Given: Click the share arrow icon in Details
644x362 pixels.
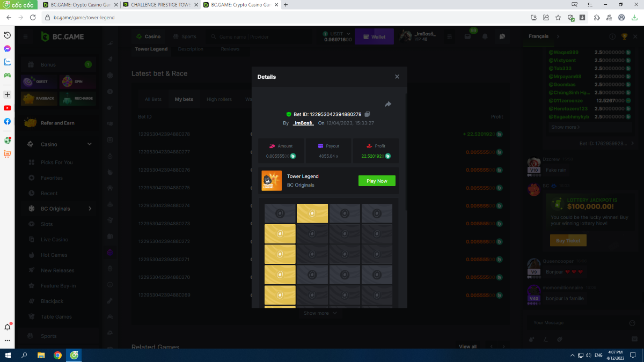Looking at the screenshot, I should 388,104.
